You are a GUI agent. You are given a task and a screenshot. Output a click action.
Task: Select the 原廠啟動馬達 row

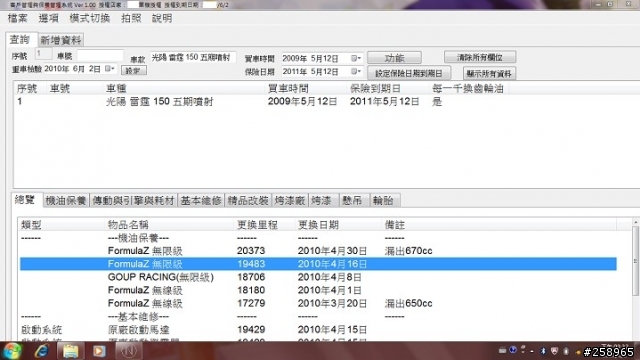coord(318,329)
